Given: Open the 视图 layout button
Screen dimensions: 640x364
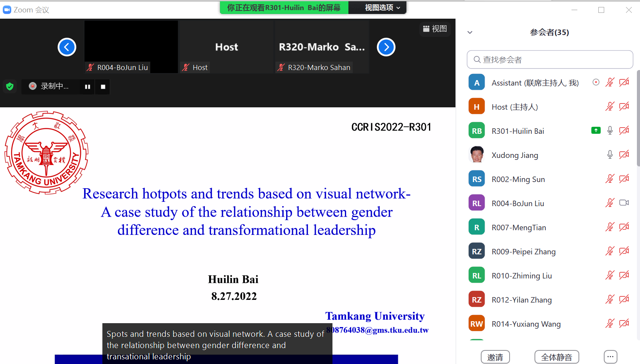Looking at the screenshot, I should tap(435, 29).
